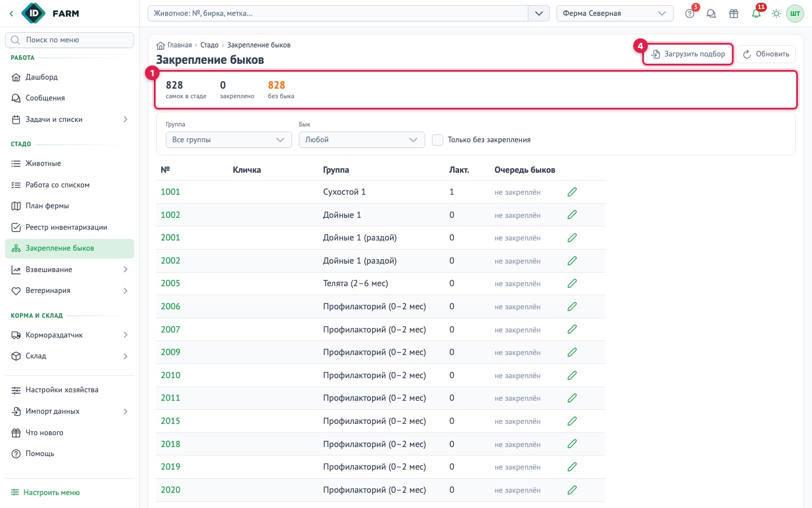Open 'Реестр инвентаризации' in sidebar
Screen dimensions: 812x508
(x=69, y=227)
